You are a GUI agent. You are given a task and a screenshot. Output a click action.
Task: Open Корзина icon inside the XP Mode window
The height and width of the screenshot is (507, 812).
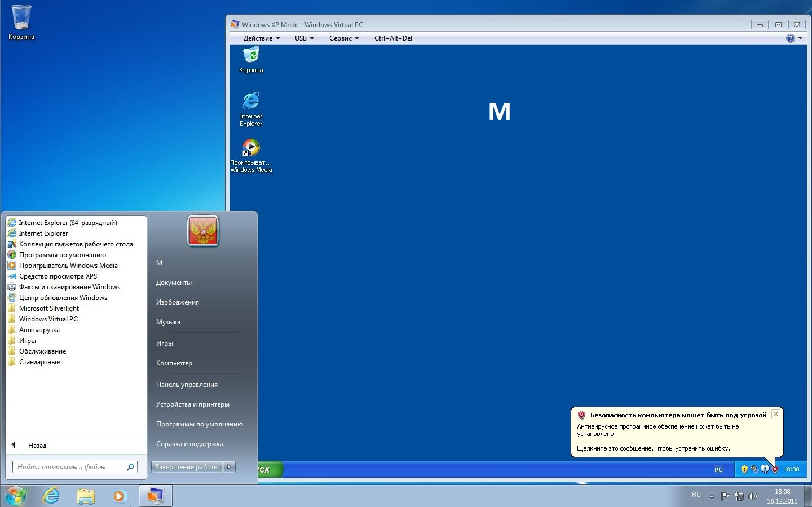pos(251,60)
